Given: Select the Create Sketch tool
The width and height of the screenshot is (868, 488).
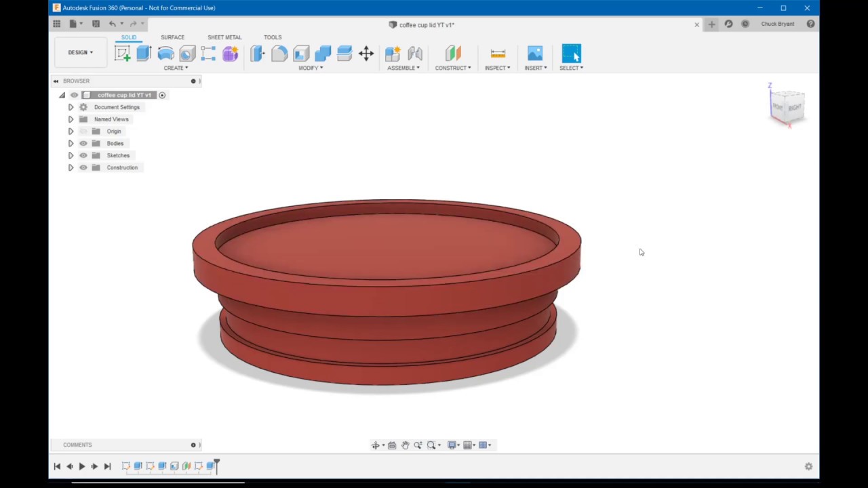Looking at the screenshot, I should pos(122,54).
